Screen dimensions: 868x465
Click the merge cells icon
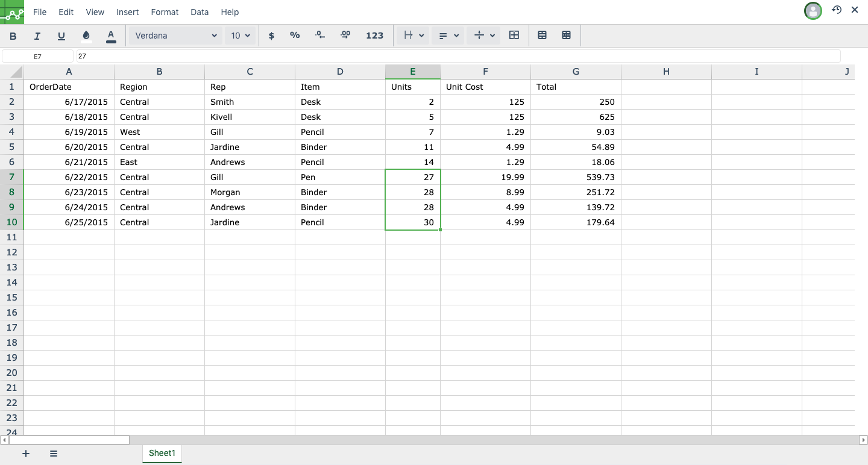pyautogui.click(x=514, y=36)
